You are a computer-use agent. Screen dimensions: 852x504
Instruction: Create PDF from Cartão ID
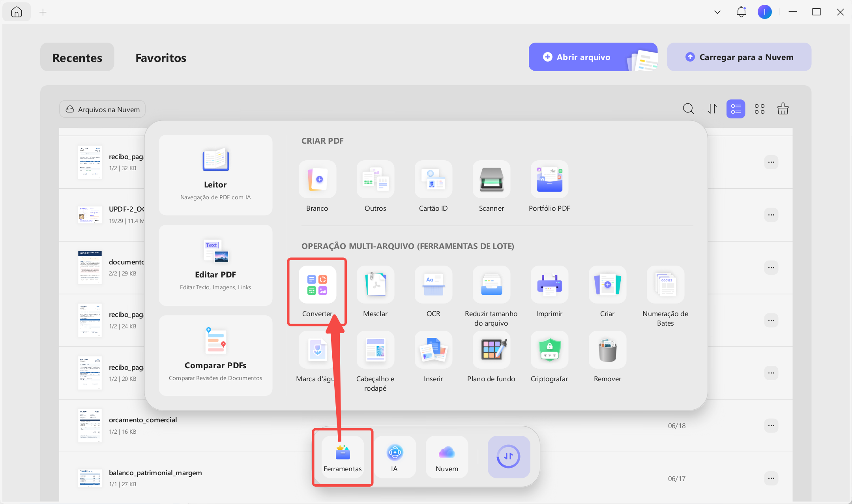point(433,179)
